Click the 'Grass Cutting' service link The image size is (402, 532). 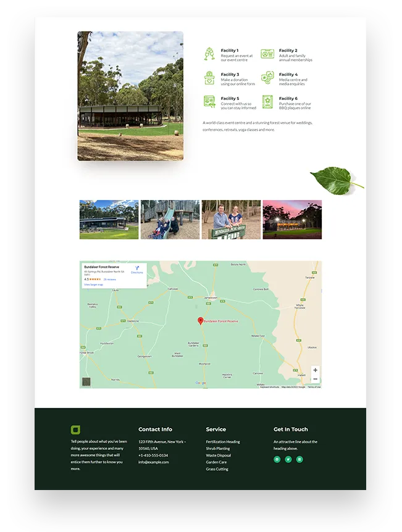[x=217, y=469]
